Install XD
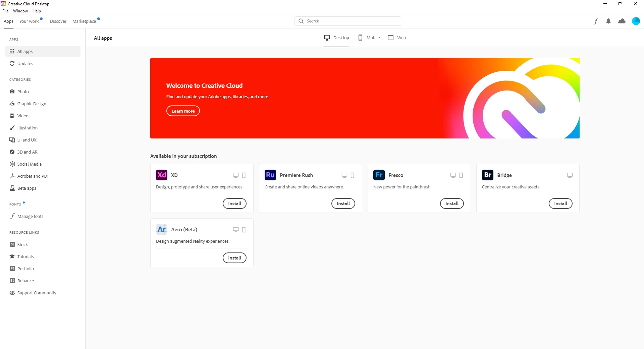This screenshot has height=349, width=644. 235,203
